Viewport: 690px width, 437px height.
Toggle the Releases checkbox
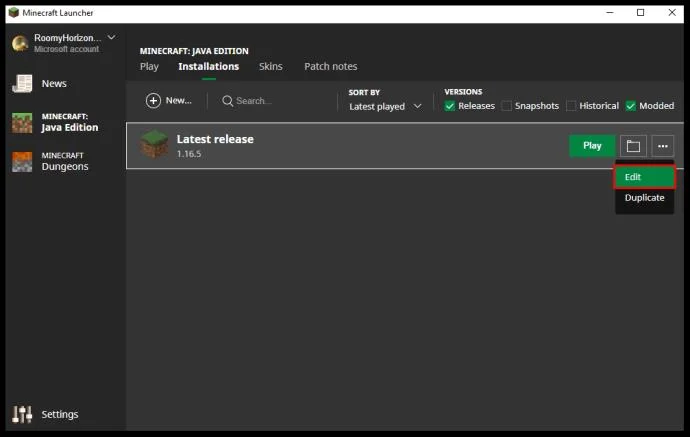pyautogui.click(x=449, y=106)
